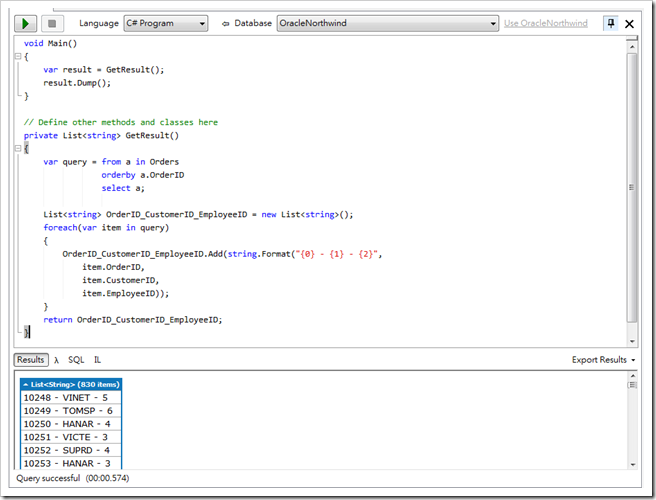Select result row 10249 - TOMSP - 6
Screen dimensions: 656x500
71,411
